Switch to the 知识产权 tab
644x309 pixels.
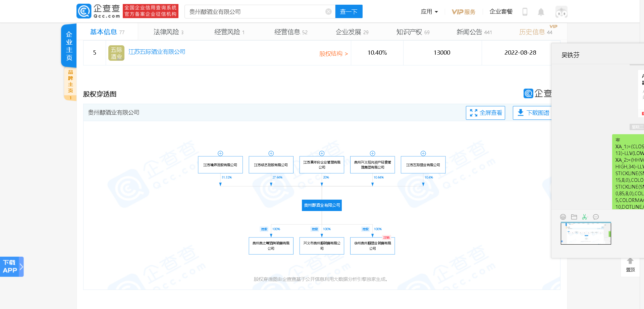413,32
